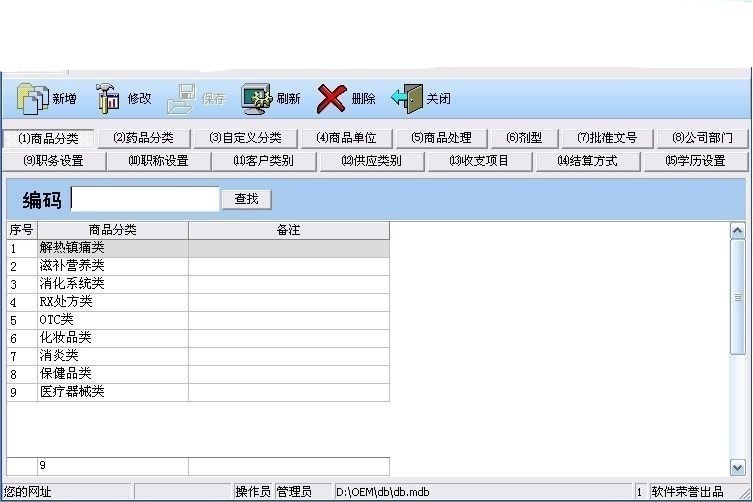Click the scrollbar down arrow
The width and height of the screenshot is (753, 502).
click(738, 467)
